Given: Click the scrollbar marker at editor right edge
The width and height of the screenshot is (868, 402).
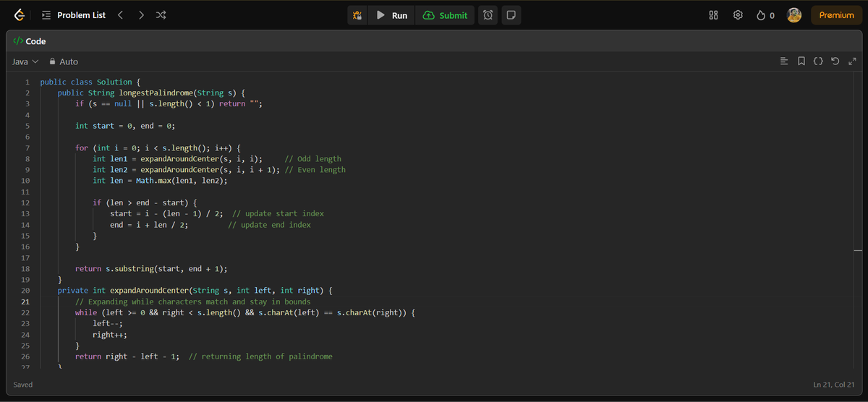Looking at the screenshot, I should 858,250.
